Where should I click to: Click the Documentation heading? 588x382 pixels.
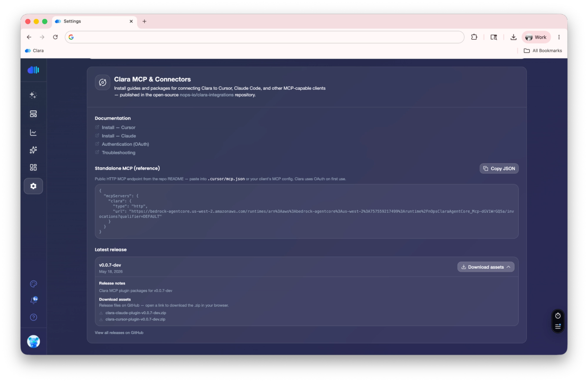(x=113, y=118)
